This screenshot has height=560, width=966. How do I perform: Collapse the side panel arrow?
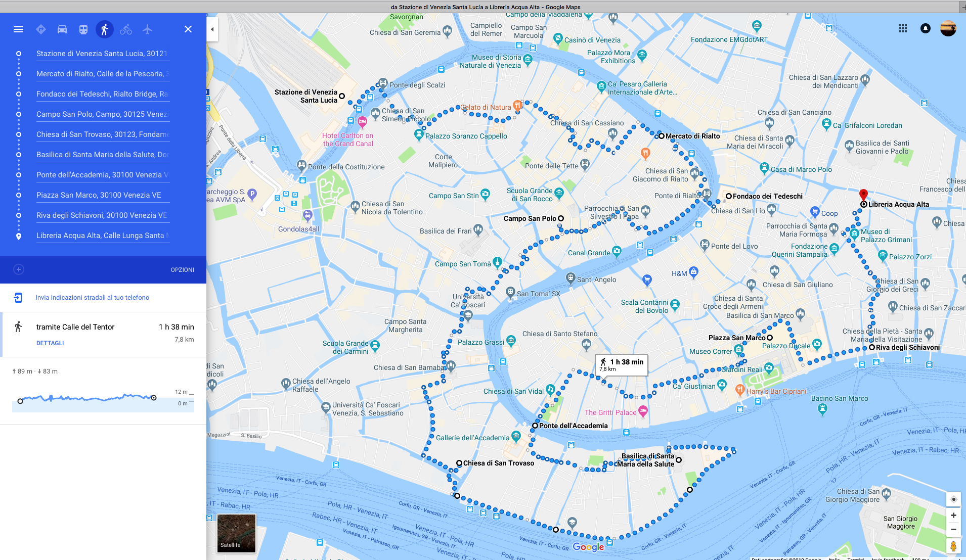pos(212,29)
